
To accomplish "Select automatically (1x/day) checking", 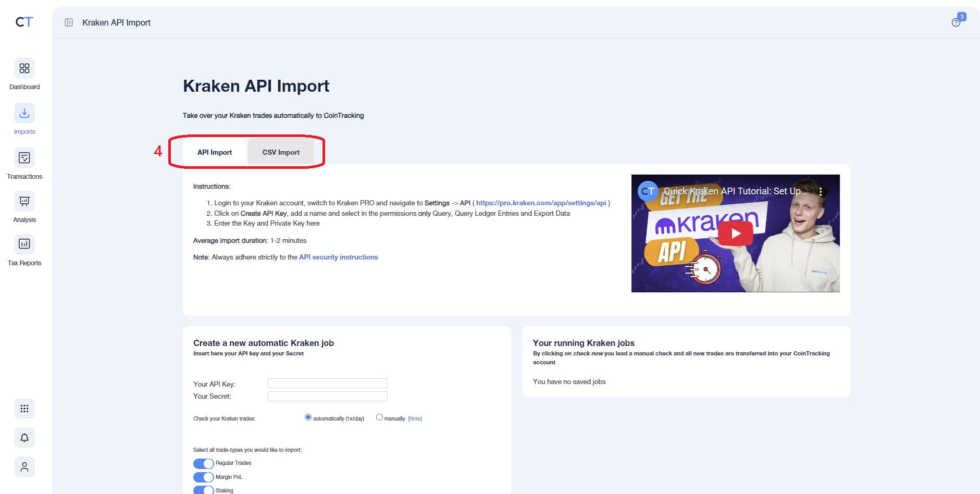I will click(307, 417).
